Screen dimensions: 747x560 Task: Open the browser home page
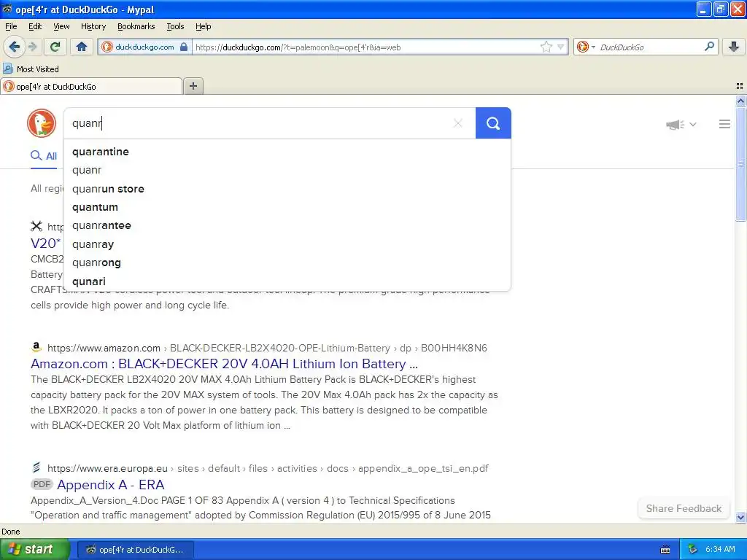(82, 47)
